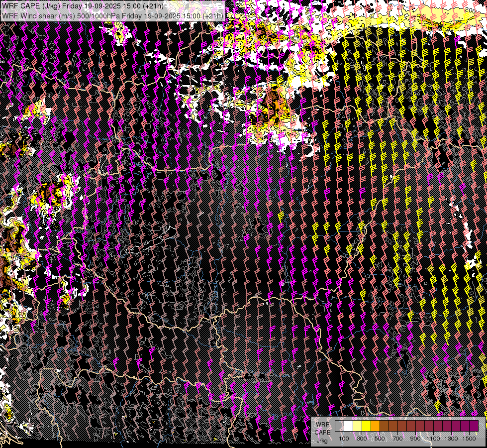Click the legend value 100
This screenshot has height=448, width=487.
(344, 439)
